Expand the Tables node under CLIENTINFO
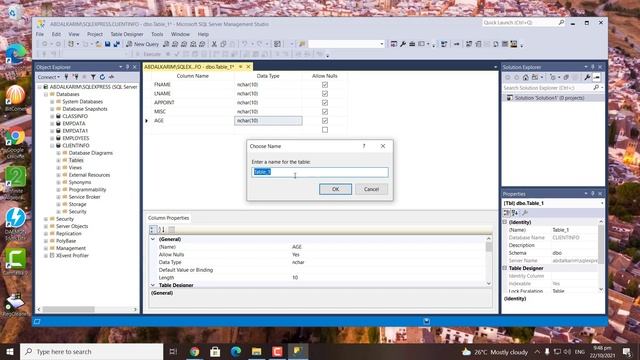 (x=58, y=160)
